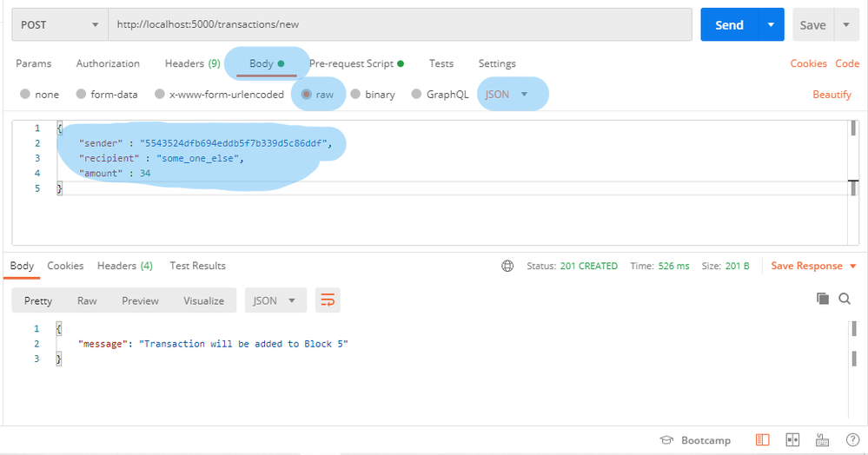Open the response Headers (4) tab
Viewport: 868px width, 455px height.
125,266
